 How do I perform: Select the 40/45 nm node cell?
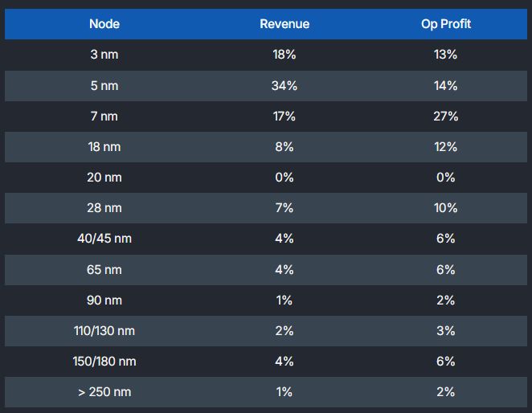104,239
